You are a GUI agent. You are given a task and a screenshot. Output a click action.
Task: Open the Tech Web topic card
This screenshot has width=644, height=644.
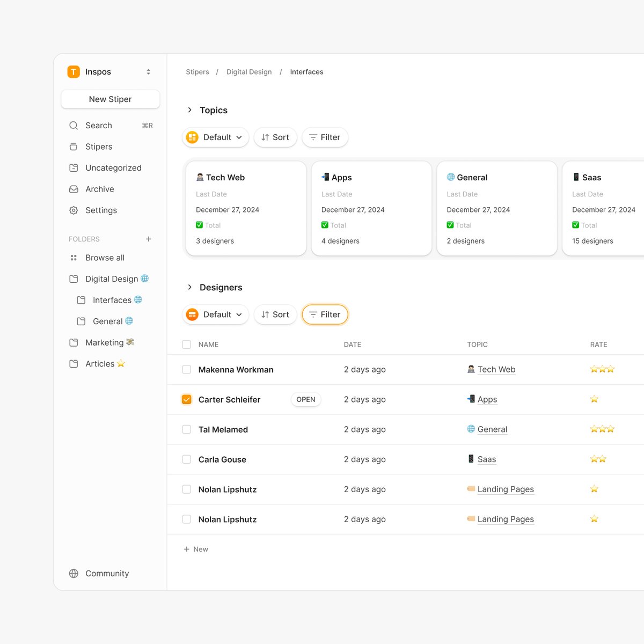pos(246,209)
